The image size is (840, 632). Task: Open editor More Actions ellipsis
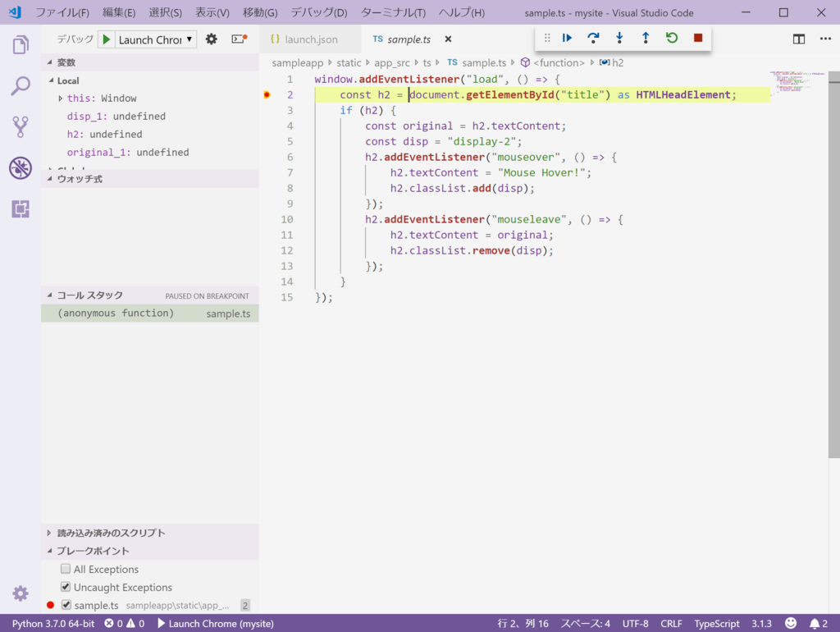pos(825,39)
